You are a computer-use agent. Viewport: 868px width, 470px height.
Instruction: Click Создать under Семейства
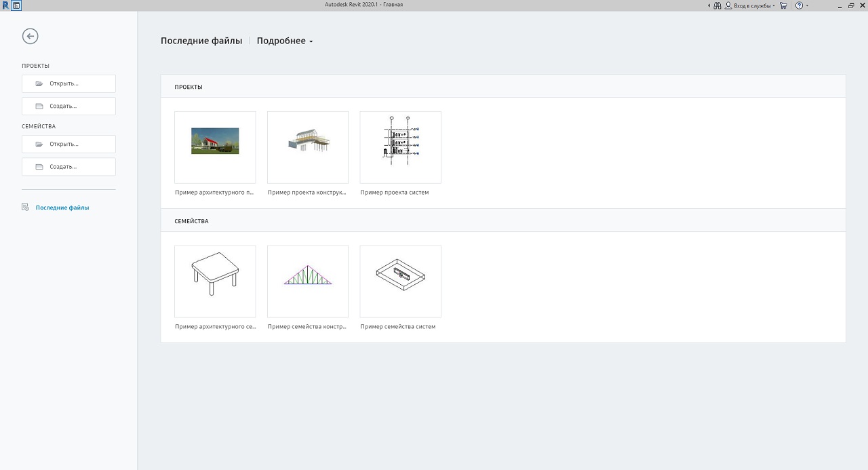tap(68, 166)
